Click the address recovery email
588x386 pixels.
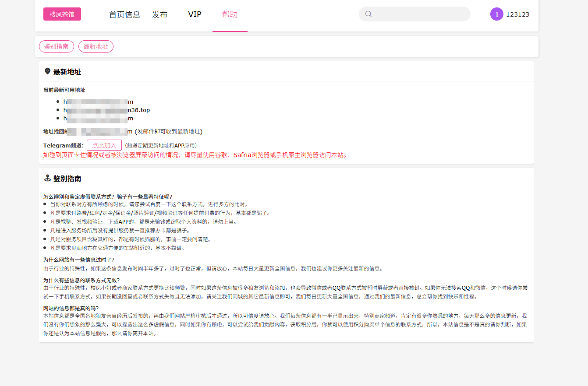(100, 131)
